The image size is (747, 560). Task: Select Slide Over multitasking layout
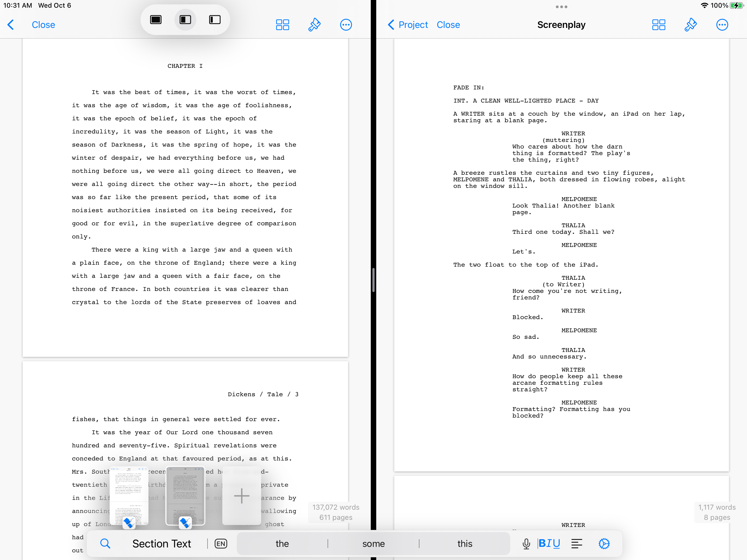click(x=215, y=20)
